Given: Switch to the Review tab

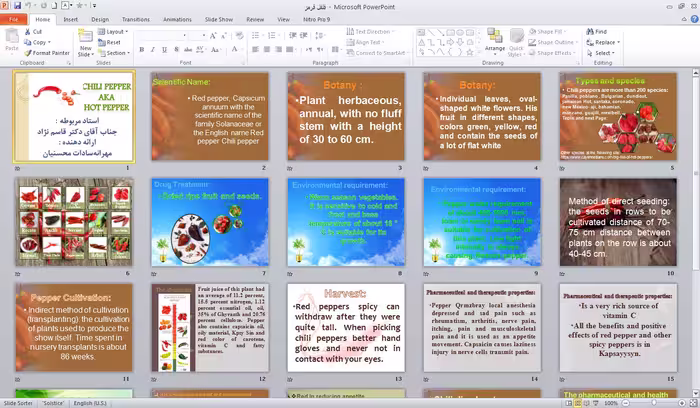Looking at the screenshot, I should point(255,19).
